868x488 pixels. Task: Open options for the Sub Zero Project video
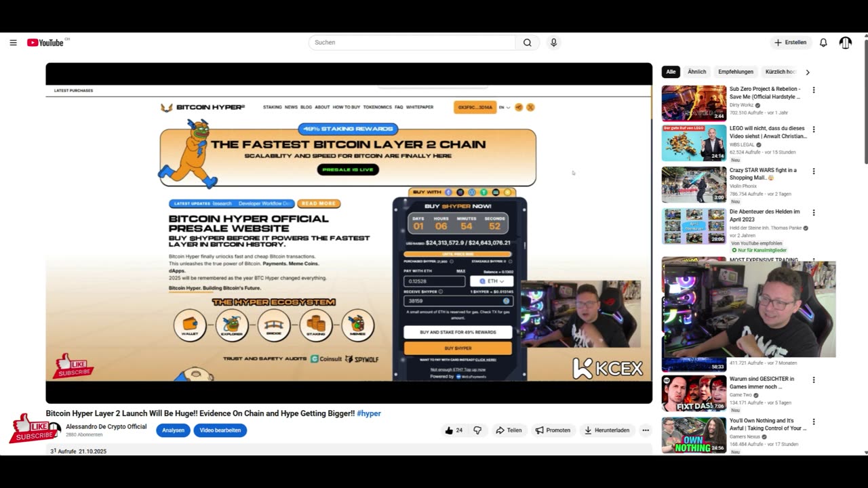[x=814, y=90]
